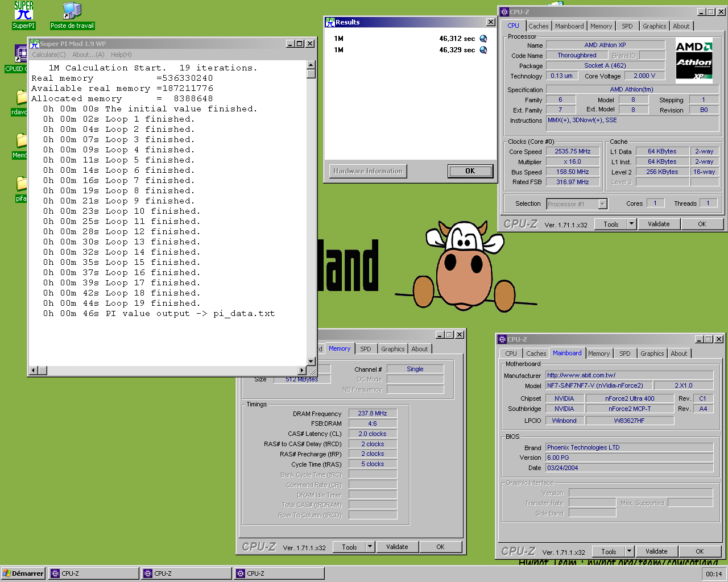Click Super PI horizontal scroll left arrow
Screen dimensions: 728x582
(x=33, y=371)
